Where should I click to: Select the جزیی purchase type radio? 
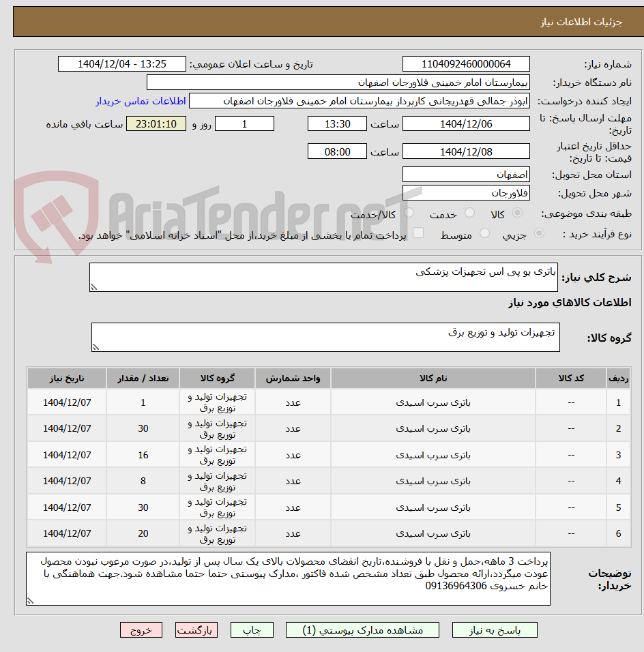pyautogui.click(x=539, y=233)
